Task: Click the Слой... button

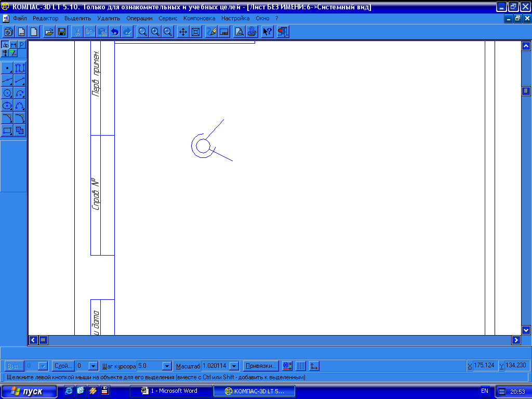Action: (63, 366)
